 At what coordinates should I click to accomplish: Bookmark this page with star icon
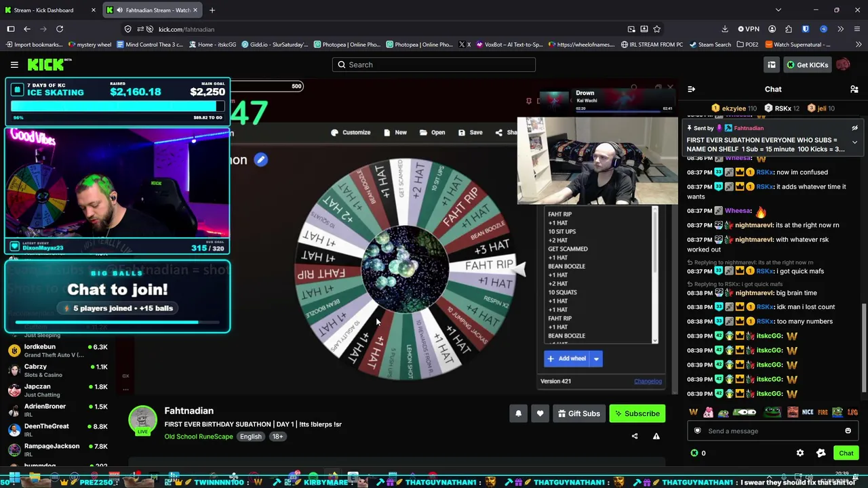[656, 29]
